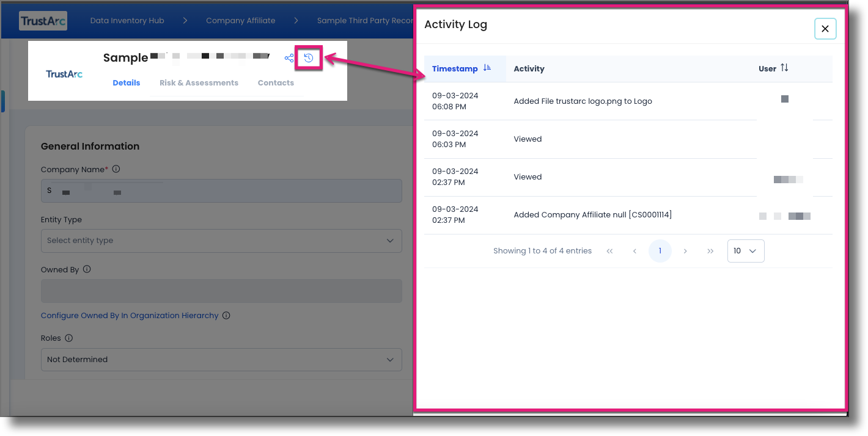Open Company Affiliate in the breadcrumb

pyautogui.click(x=241, y=21)
